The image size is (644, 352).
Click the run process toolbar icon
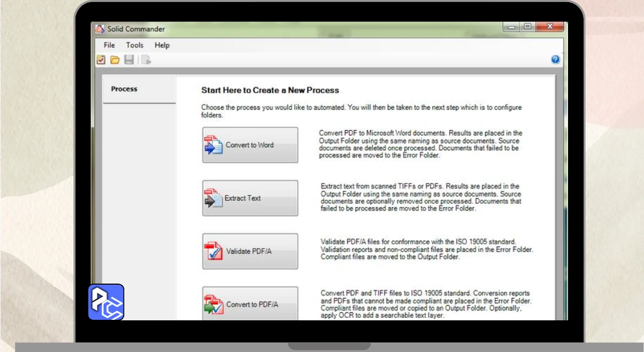[146, 60]
